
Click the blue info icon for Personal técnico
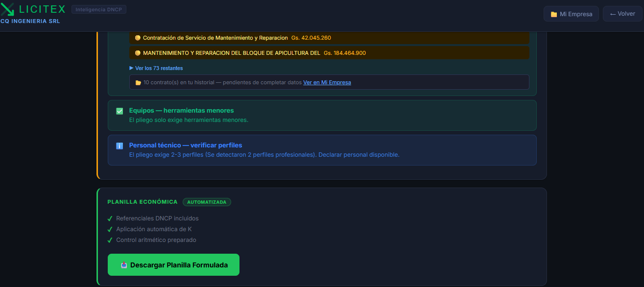click(119, 146)
